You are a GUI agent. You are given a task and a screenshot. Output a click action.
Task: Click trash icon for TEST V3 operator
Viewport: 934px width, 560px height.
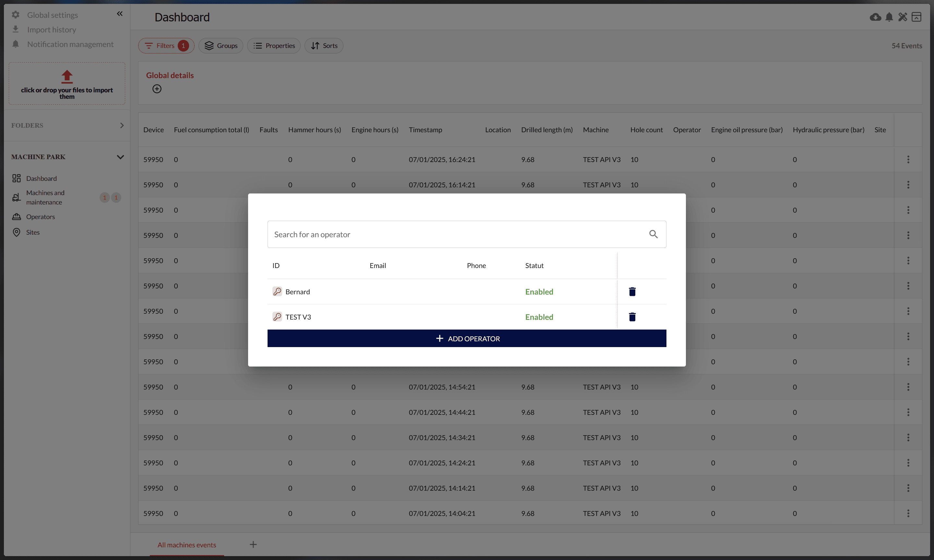(632, 317)
